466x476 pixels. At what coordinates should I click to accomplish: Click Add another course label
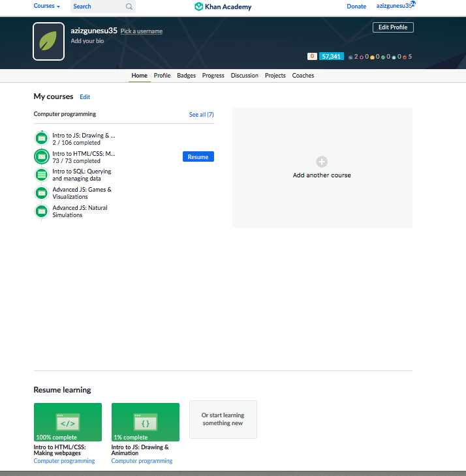click(322, 175)
